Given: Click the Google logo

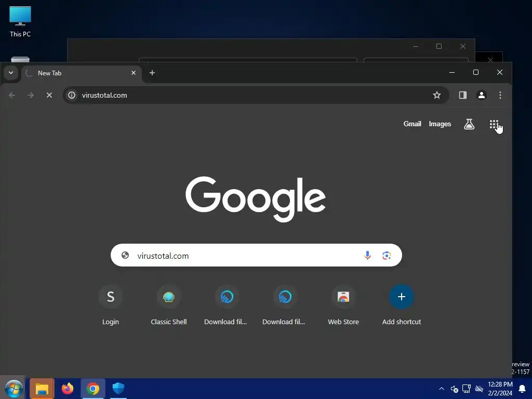Looking at the screenshot, I should [x=256, y=199].
